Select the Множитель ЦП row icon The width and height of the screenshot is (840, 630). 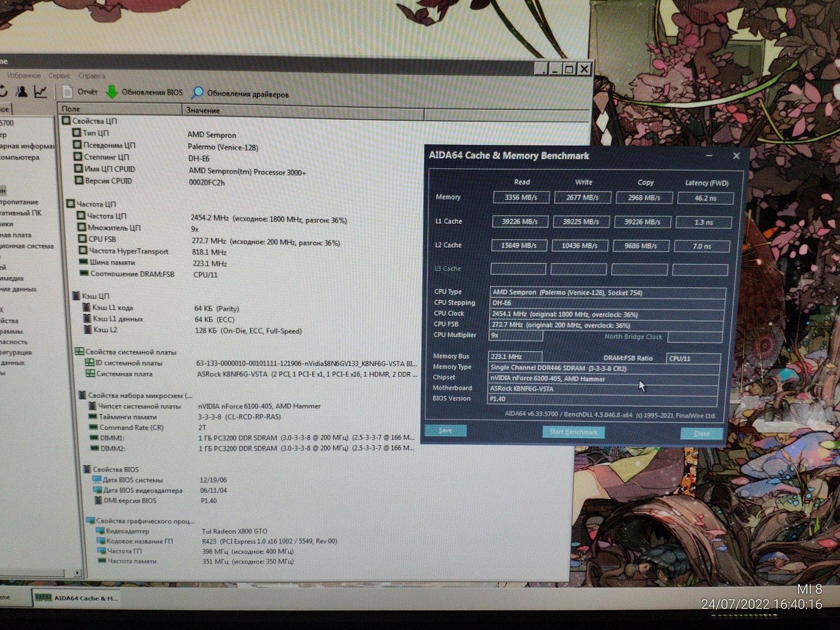(x=81, y=227)
